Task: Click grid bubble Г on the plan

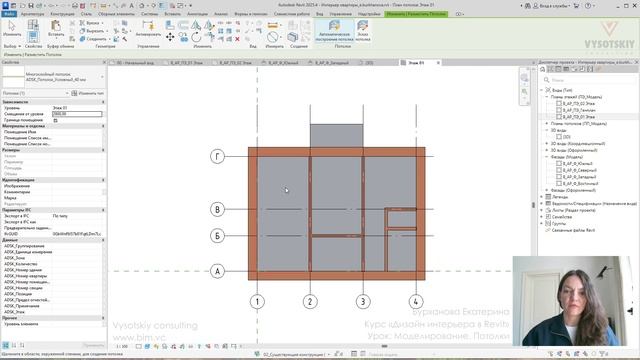Action: click(217, 156)
